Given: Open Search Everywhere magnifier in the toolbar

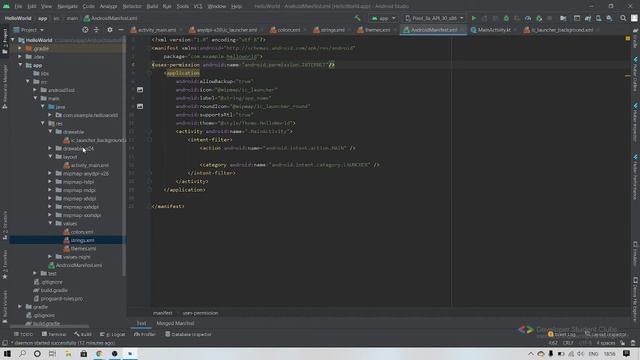Looking at the screenshot, I should click(623, 18).
